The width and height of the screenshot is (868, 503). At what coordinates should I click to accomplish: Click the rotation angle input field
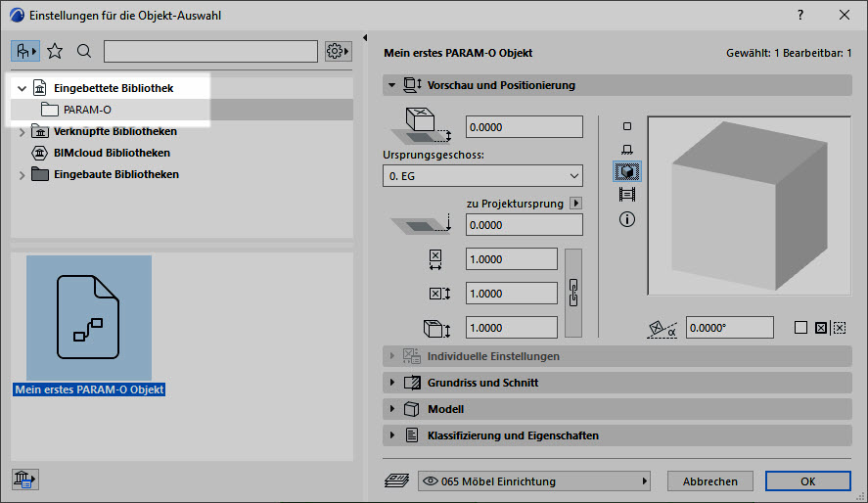coord(730,328)
